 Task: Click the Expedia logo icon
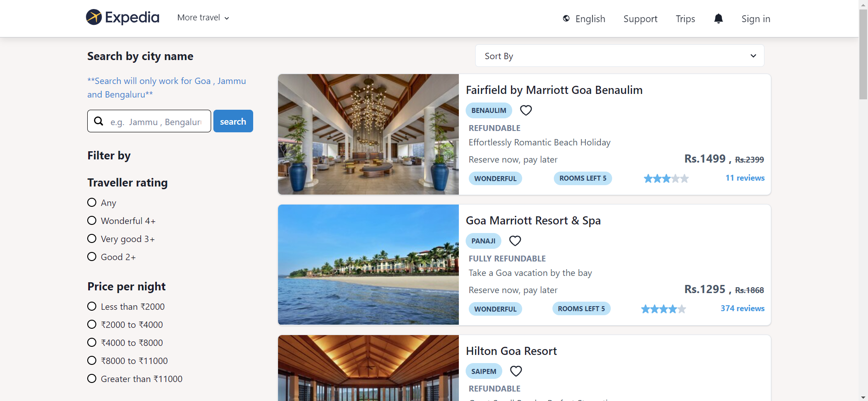(x=94, y=17)
